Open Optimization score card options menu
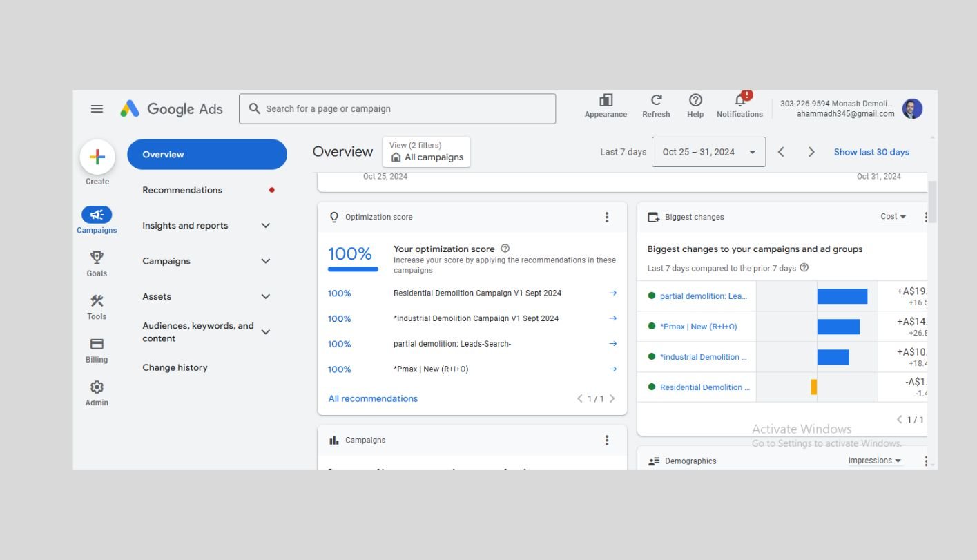This screenshot has height=560, width=977. (x=607, y=217)
